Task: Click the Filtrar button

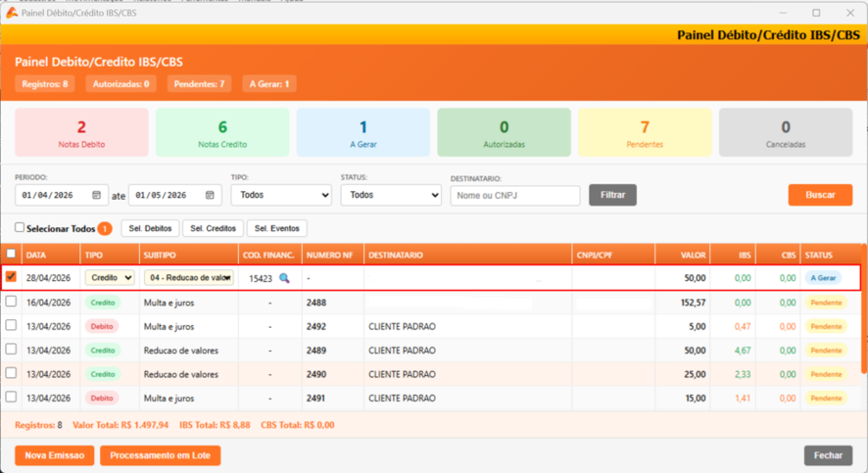Action: coord(612,195)
